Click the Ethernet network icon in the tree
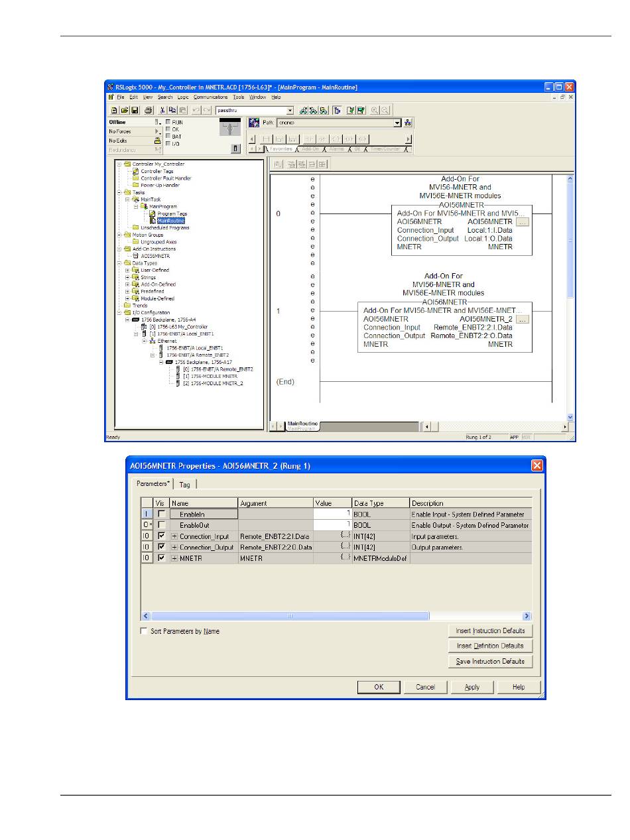The height and width of the screenshot is (840, 630). pyautogui.click(x=152, y=341)
